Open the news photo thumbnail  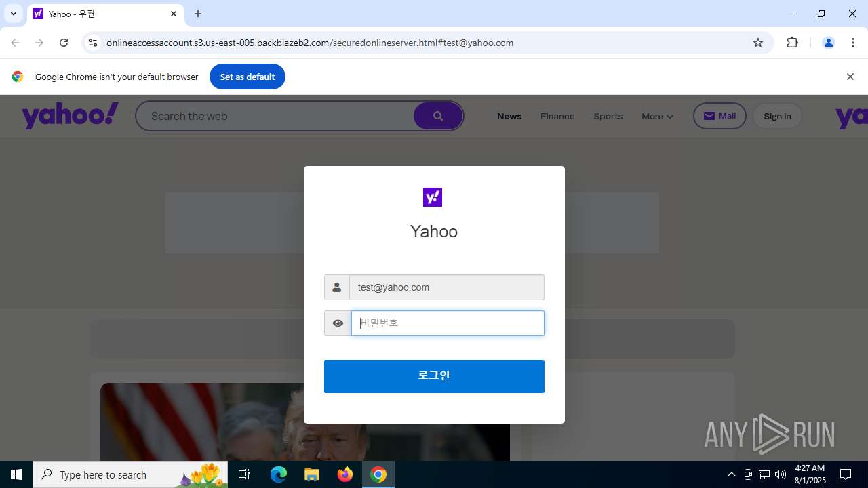[x=305, y=422]
